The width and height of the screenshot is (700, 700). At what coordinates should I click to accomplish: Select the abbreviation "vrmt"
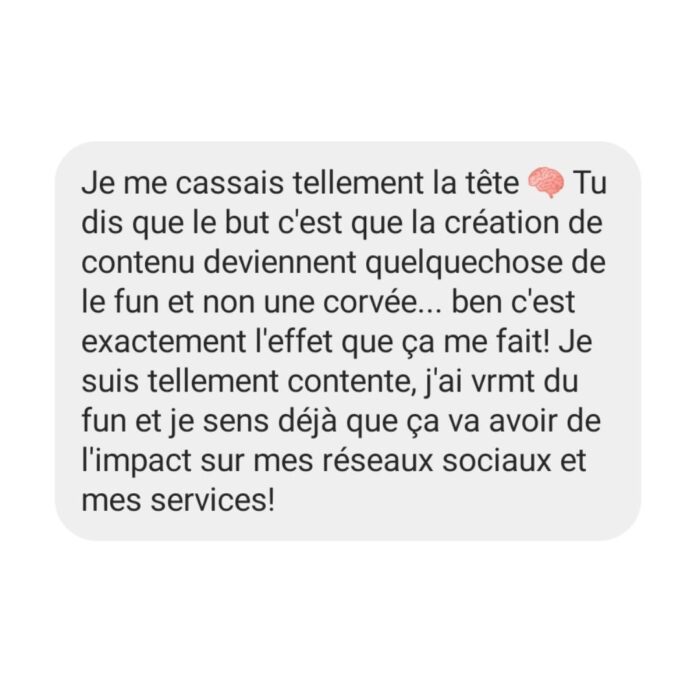pos(503,381)
